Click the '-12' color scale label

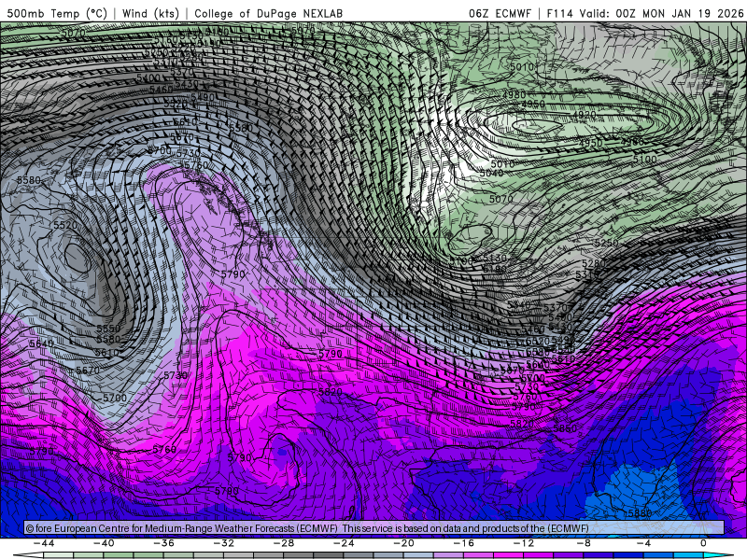pyautogui.click(x=524, y=543)
